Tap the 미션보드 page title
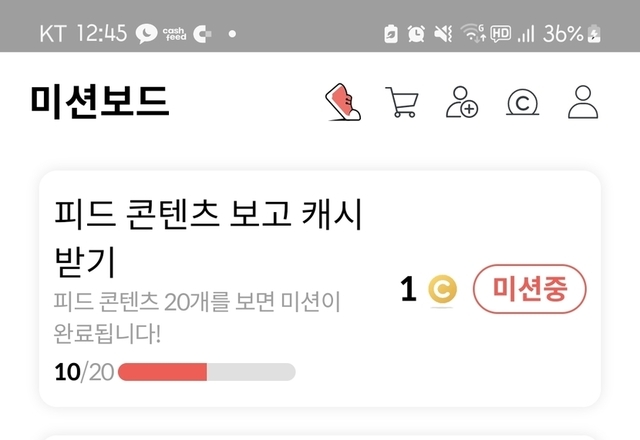The height and width of the screenshot is (440, 640). tap(100, 102)
